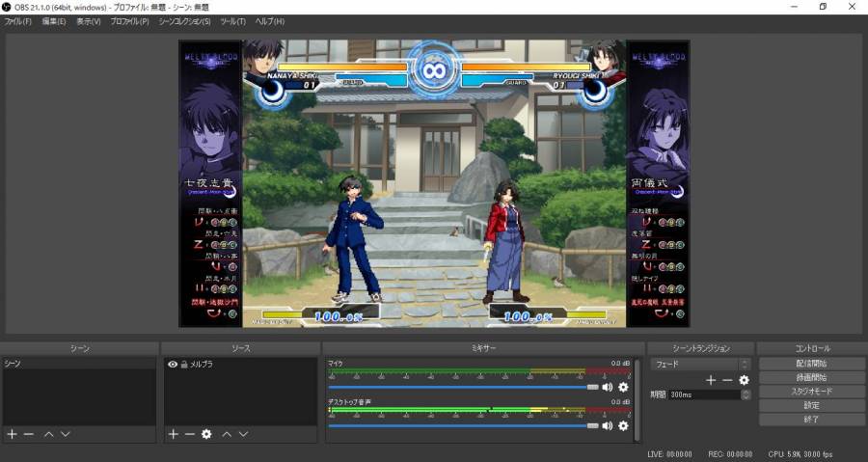Open the ファイル(F) menu
This screenshot has height=462, width=868.
tap(17, 21)
